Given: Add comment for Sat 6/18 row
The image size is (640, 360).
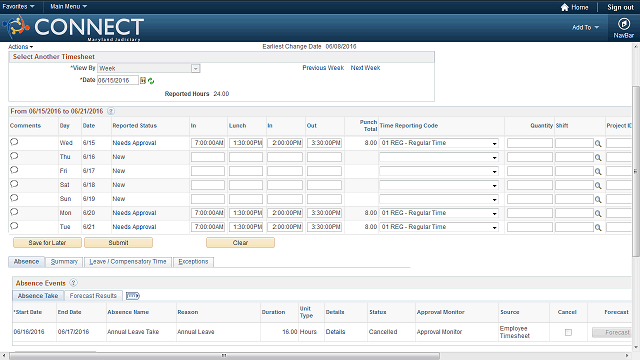Looking at the screenshot, I should (x=14, y=184).
